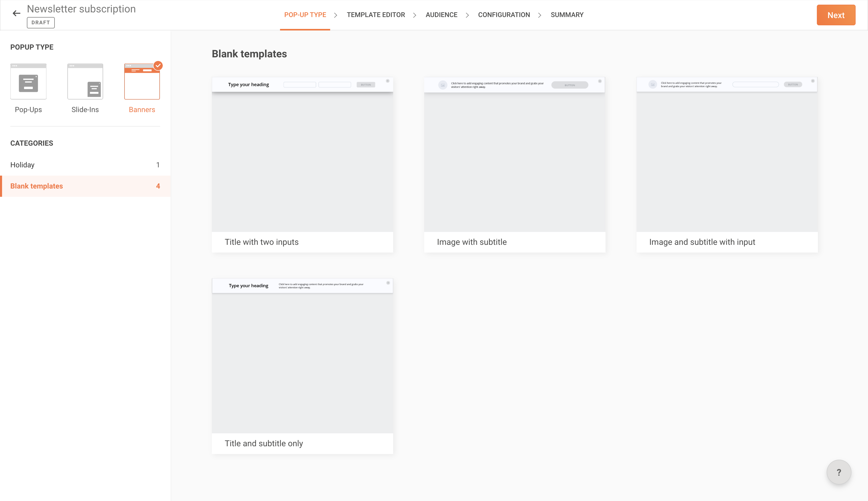Open the help question mark button

839,472
